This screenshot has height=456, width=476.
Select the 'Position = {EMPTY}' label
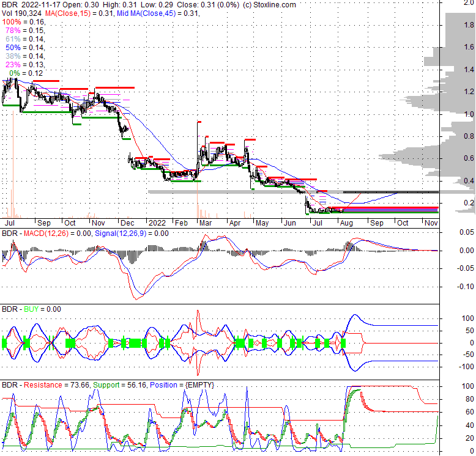pyautogui.click(x=182, y=385)
